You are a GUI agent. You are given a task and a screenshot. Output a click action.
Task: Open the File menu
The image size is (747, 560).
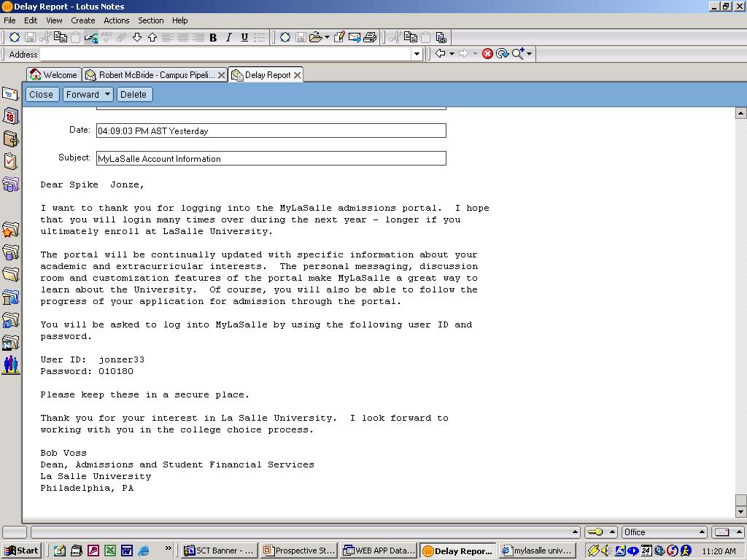tap(9, 20)
